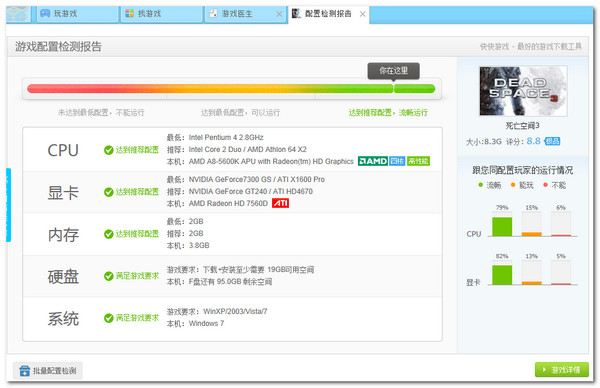Click the colorful grid icon on 找游戏 tab

129,13
